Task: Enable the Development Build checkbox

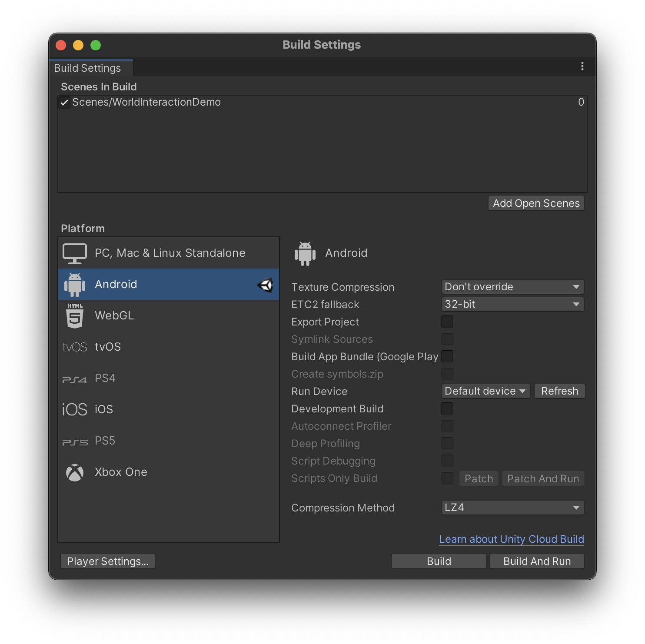Action: click(x=447, y=408)
